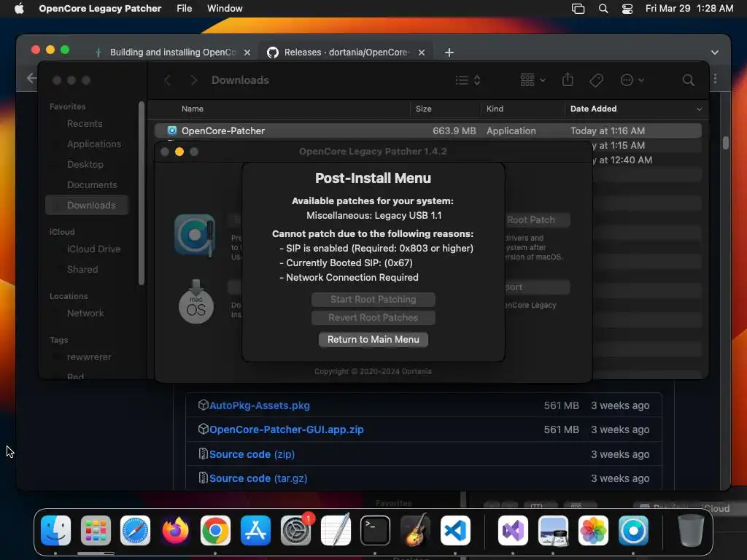Download OpenCore-Patcher-GUI.app.zip link
The image size is (747, 560).
pos(286,429)
